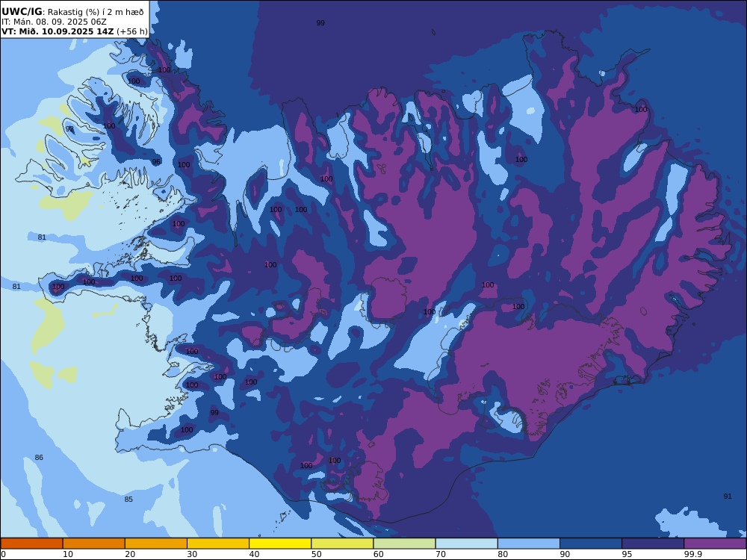Click the '86' humidity value over the ocean
The width and height of the screenshot is (747, 560).
click(x=39, y=458)
